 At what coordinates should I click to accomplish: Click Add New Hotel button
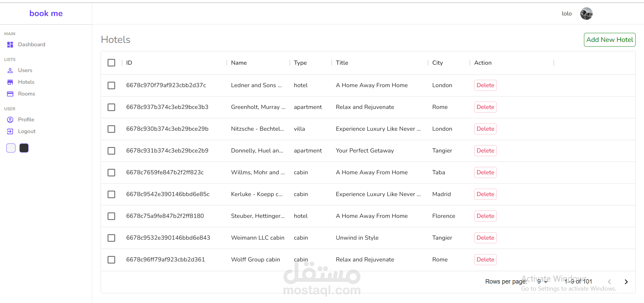coord(609,40)
